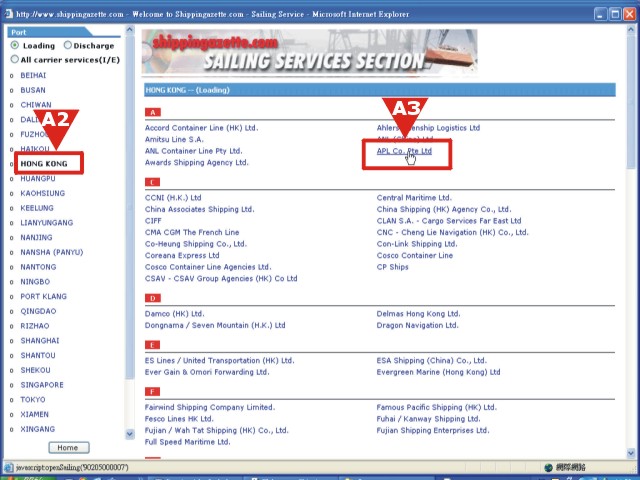Image resolution: width=640 pixels, height=480 pixels.
Task: Open Coreana Express Ltd link
Action: 182,256
